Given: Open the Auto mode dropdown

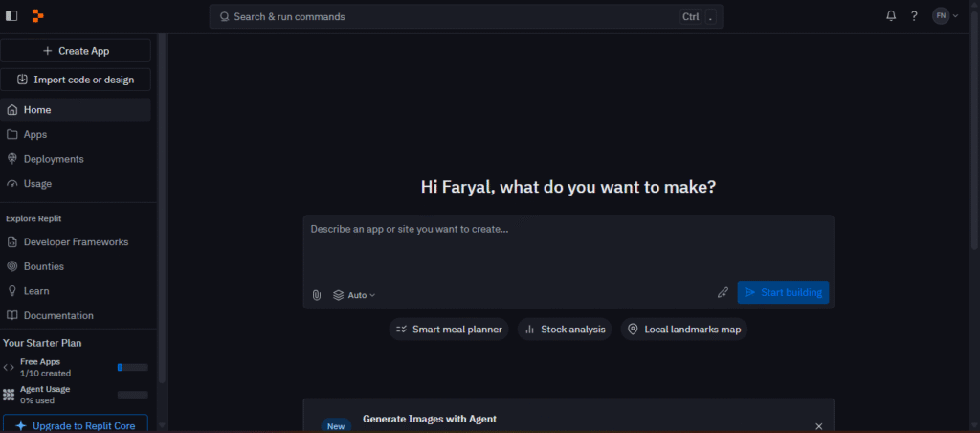Looking at the screenshot, I should (354, 295).
